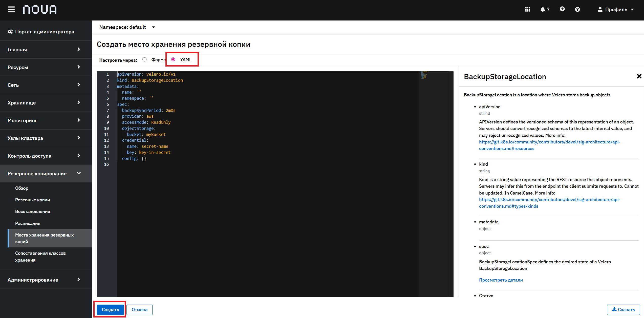Viewport: 644px width, 318px height.
Task: Click the Портал администратора label
Action: coord(45,32)
